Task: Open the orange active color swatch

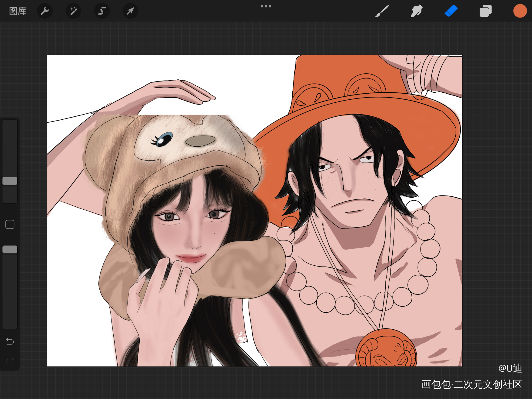Action: [x=520, y=11]
